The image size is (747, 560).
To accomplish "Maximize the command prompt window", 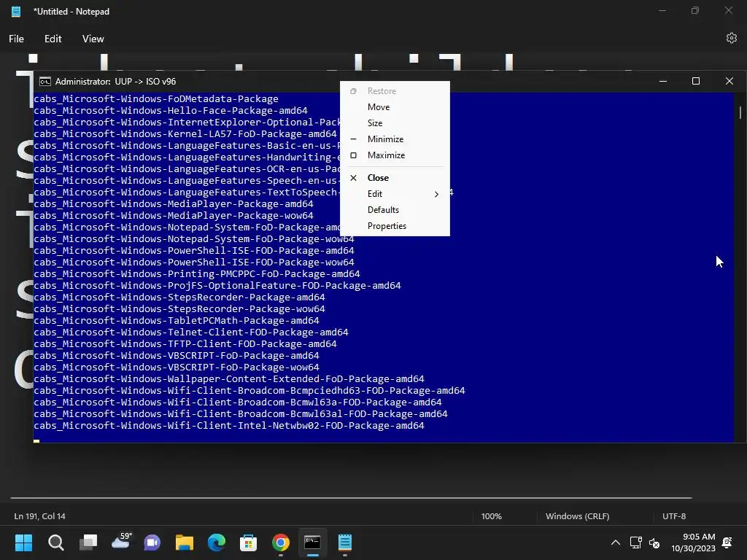I will pos(695,82).
